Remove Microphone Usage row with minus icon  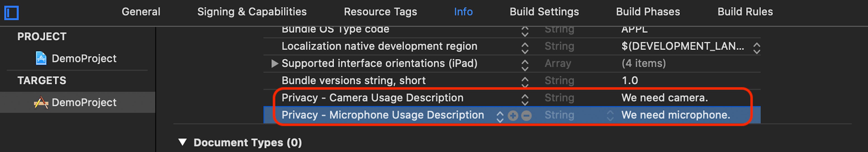526,116
